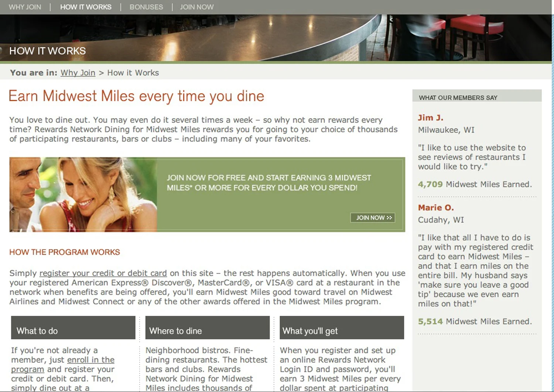The image size is (554, 392).
Task: Click the 'Cudahy, WI' location text
Action: 441,220
